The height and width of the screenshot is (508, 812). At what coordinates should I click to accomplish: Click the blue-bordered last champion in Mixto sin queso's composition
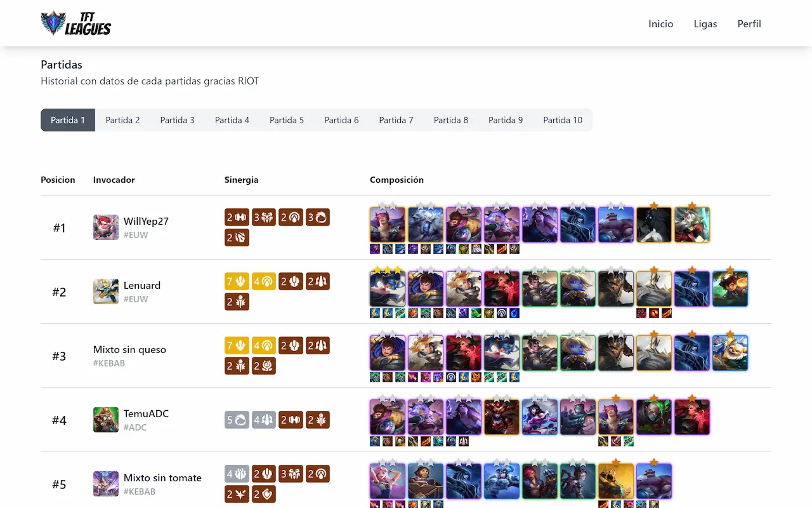click(730, 352)
